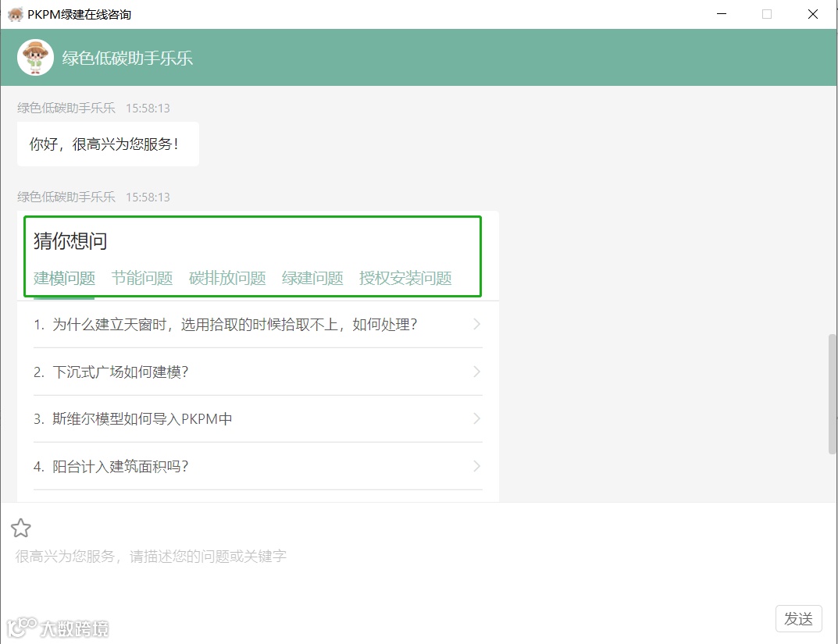Screen dimensions: 838x644
Task: Click the chat vertical scrollbar thumb
Action: [832, 394]
